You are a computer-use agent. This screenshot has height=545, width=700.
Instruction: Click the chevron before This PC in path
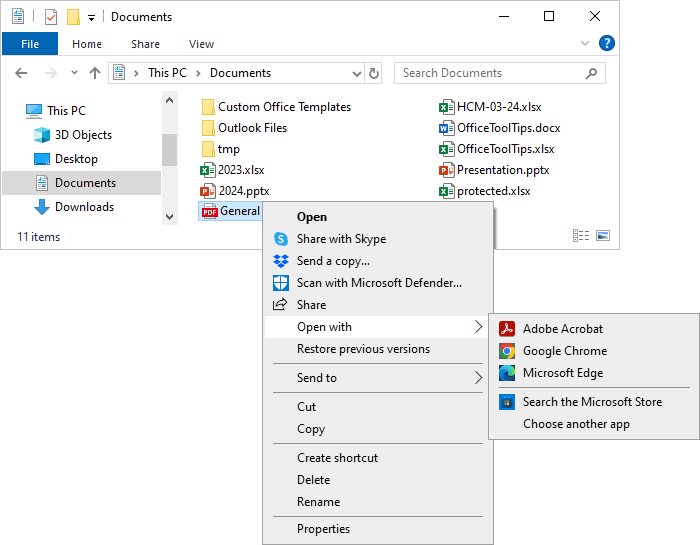click(136, 73)
